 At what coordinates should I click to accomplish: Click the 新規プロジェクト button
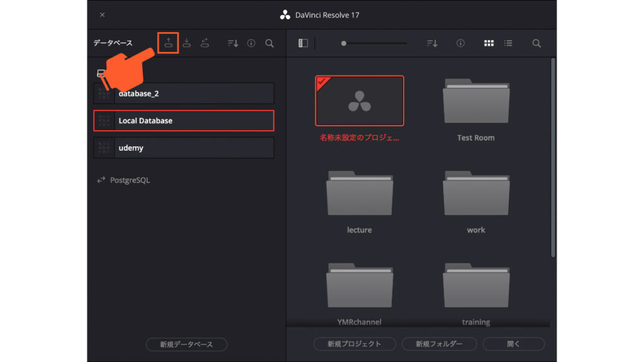tap(355, 344)
